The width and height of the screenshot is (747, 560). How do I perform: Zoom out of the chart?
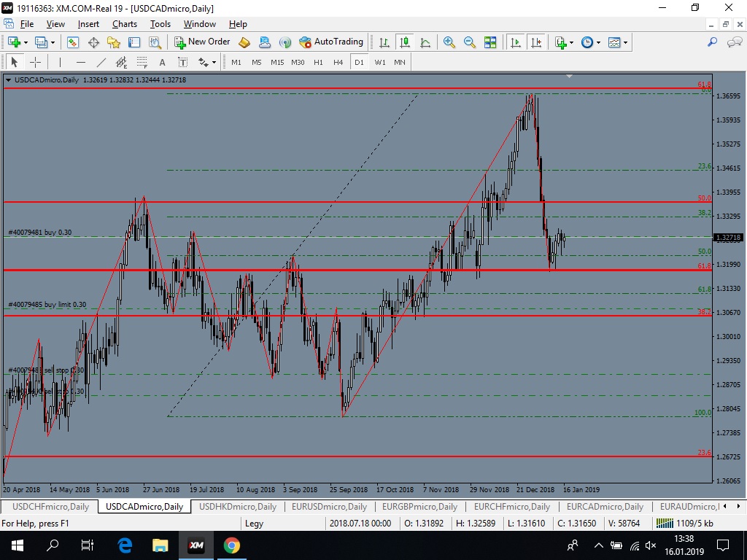coord(469,42)
